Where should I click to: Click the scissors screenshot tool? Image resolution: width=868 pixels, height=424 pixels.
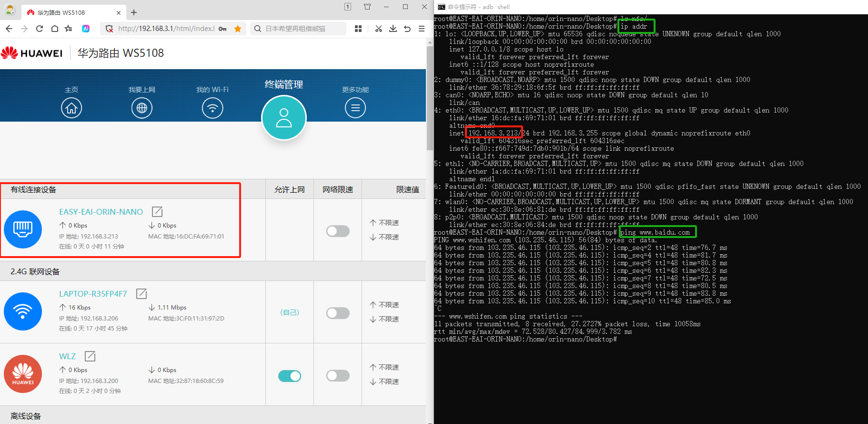click(x=379, y=29)
